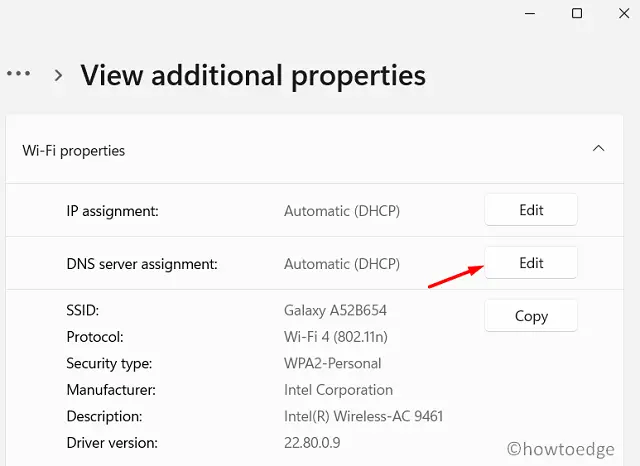
Task: Click the Intel Corporation manufacturer value
Action: tap(338, 390)
